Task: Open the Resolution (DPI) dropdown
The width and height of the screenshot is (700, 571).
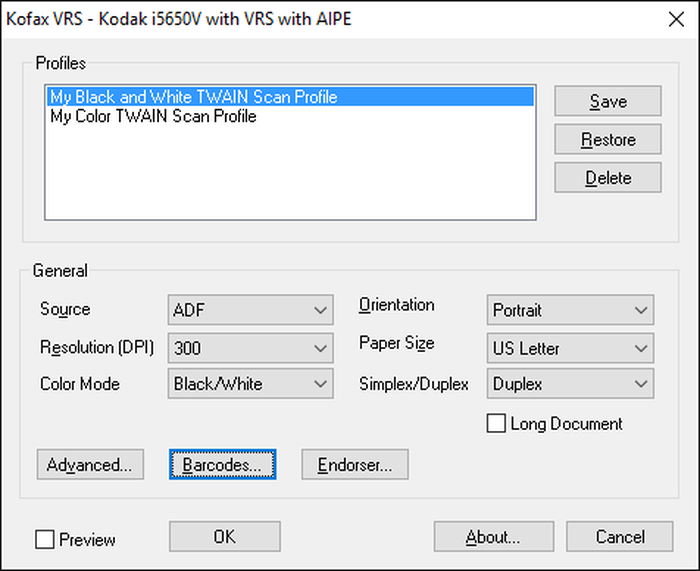Action: coord(250,348)
